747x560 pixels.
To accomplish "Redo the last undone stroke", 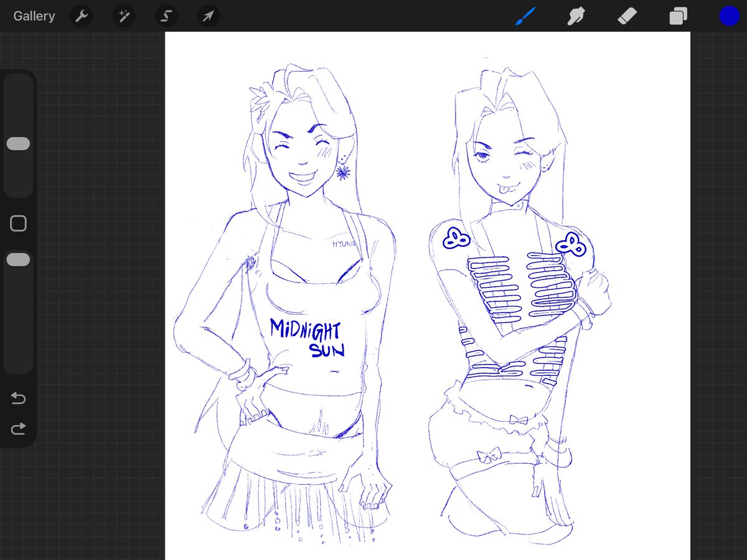I will pos(18,429).
